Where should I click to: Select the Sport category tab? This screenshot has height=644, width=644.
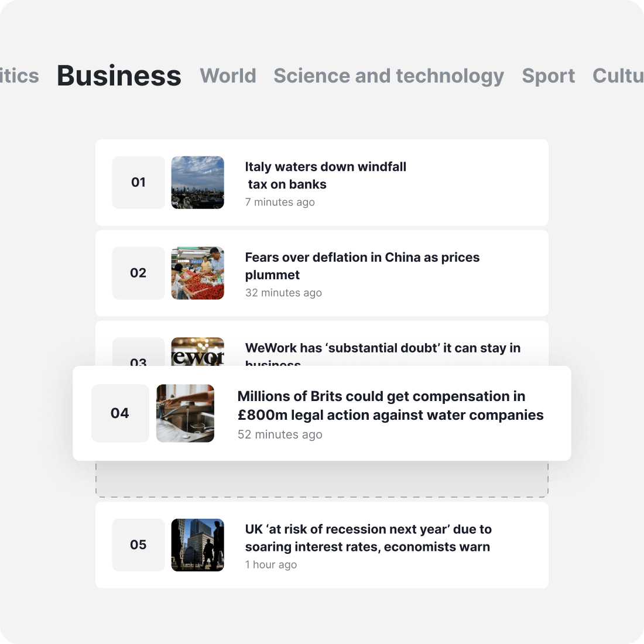(548, 76)
